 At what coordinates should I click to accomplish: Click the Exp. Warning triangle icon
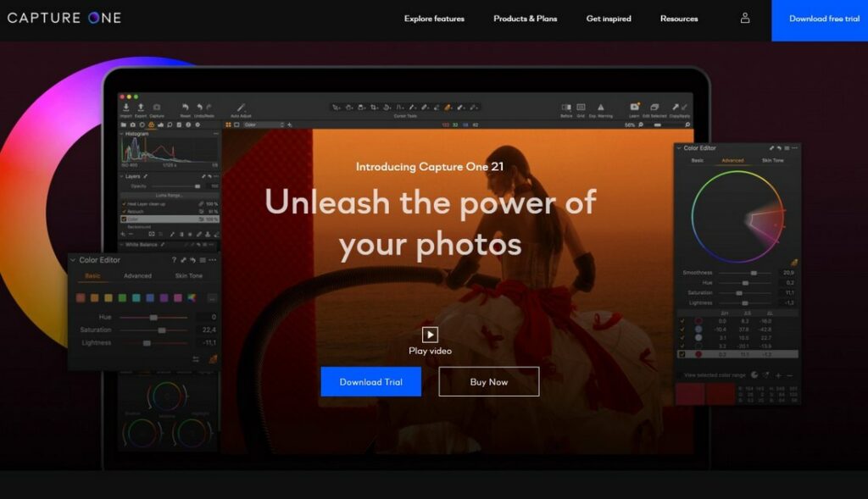pos(601,108)
